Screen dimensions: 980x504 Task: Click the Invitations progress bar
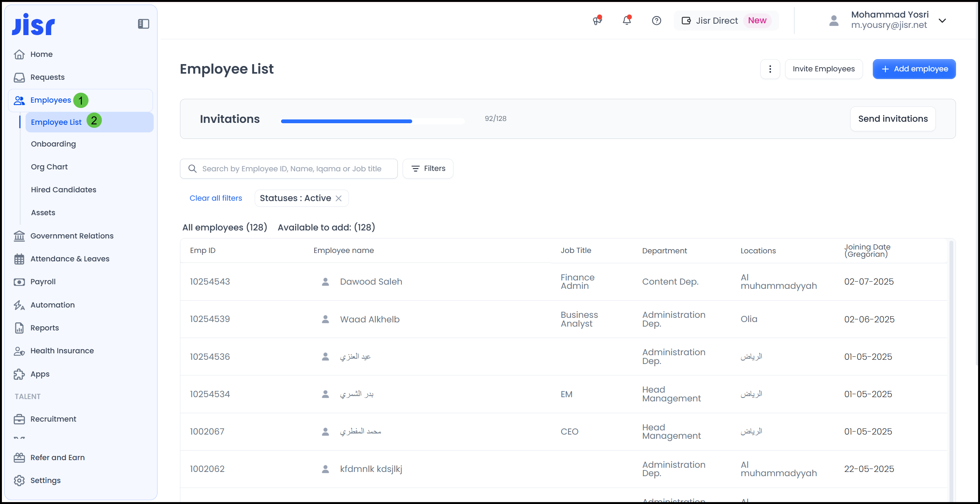pyautogui.click(x=372, y=121)
